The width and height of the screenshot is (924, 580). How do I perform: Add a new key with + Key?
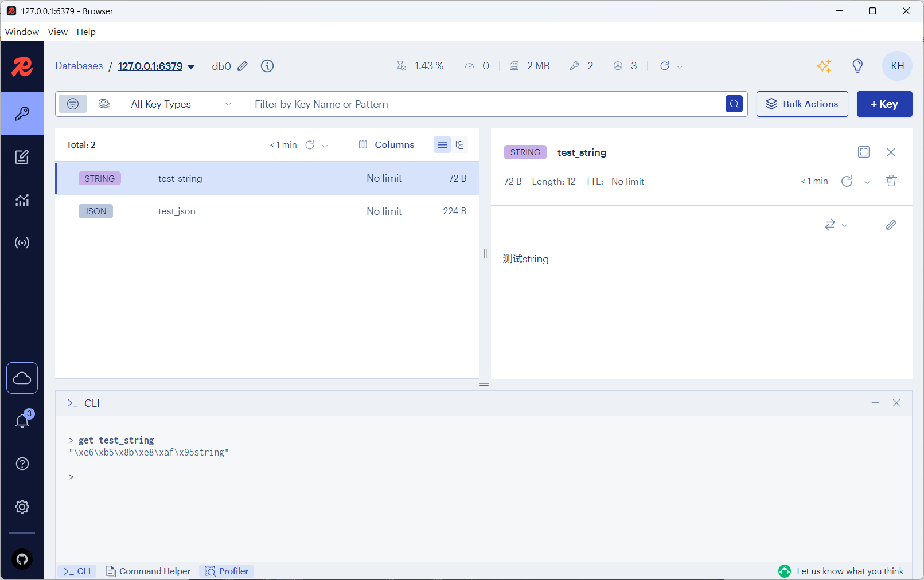pos(884,104)
